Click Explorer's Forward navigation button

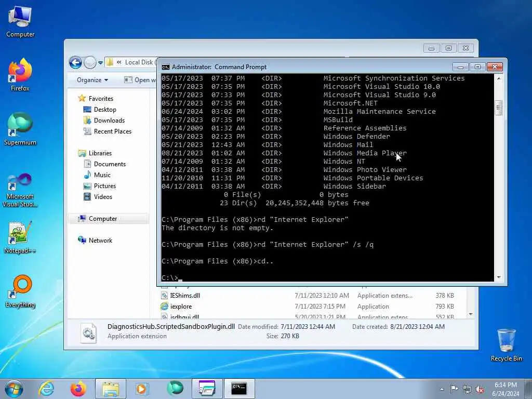(90, 62)
